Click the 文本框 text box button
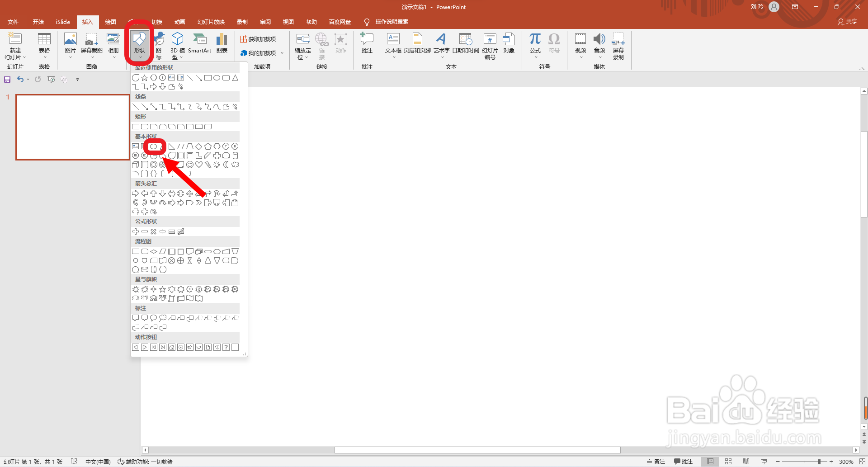868x467 pixels. 393,46
